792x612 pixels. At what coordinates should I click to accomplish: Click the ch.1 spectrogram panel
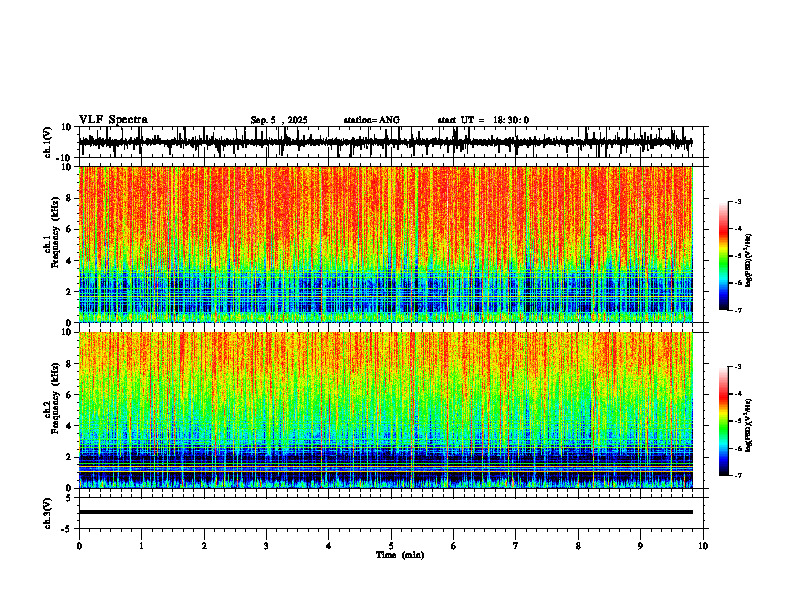385,244
